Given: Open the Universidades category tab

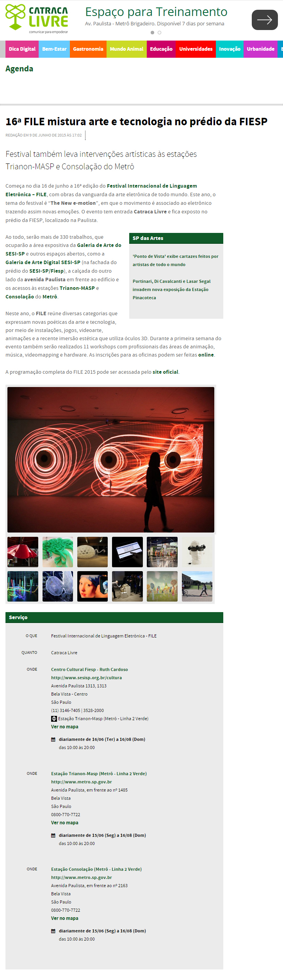Looking at the screenshot, I should click(x=196, y=49).
